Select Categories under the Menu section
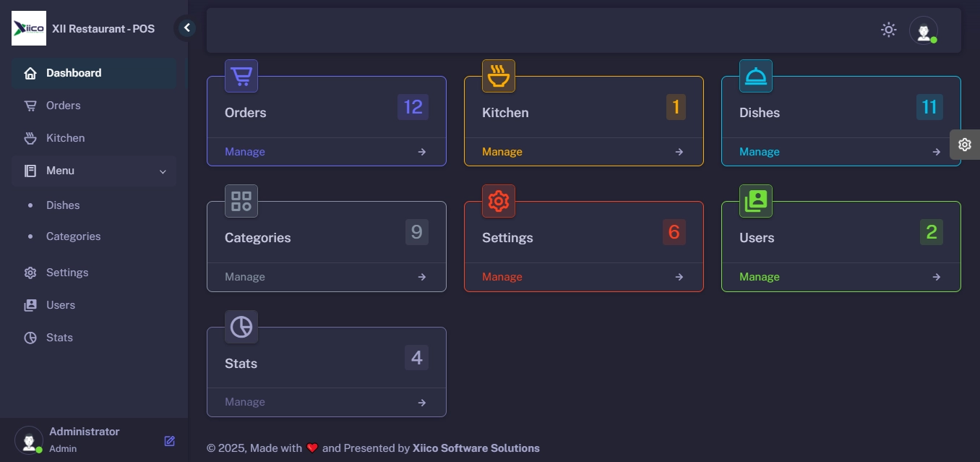This screenshot has width=980, height=462. coord(73,236)
